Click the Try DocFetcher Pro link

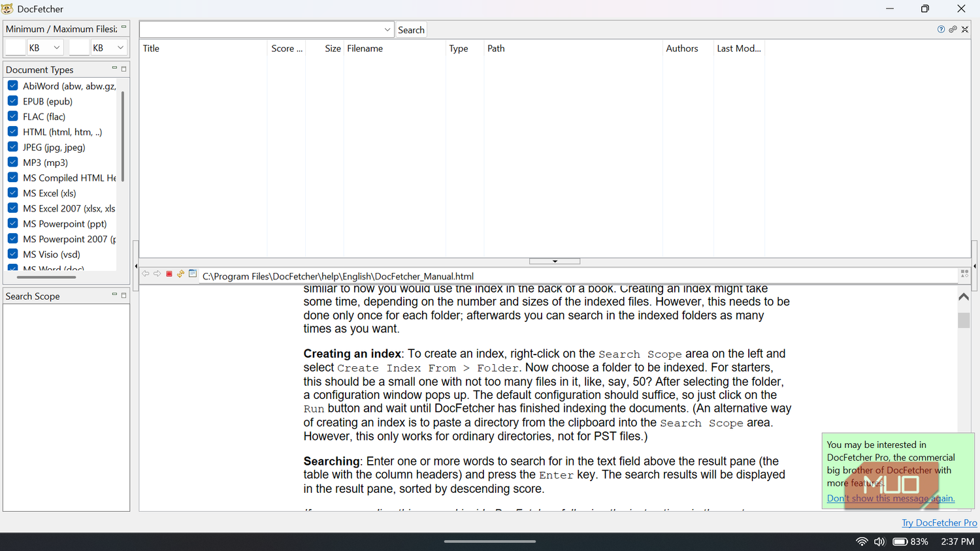click(x=939, y=523)
